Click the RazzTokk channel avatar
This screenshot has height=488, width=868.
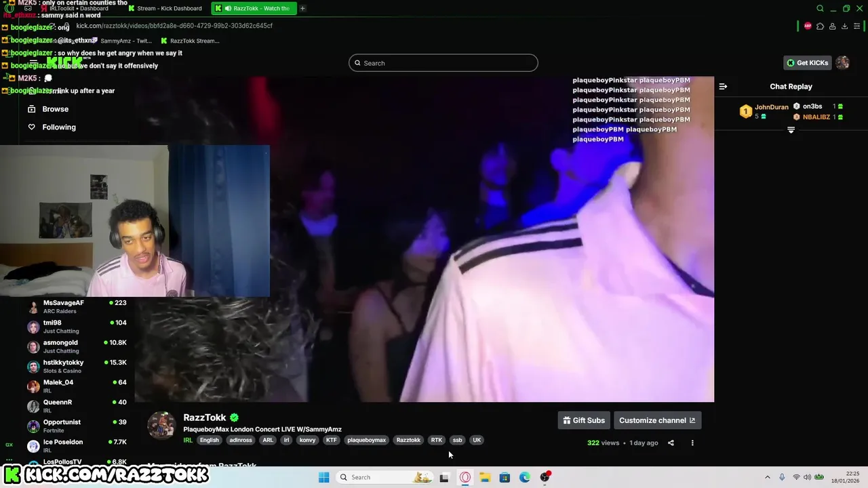(161, 425)
